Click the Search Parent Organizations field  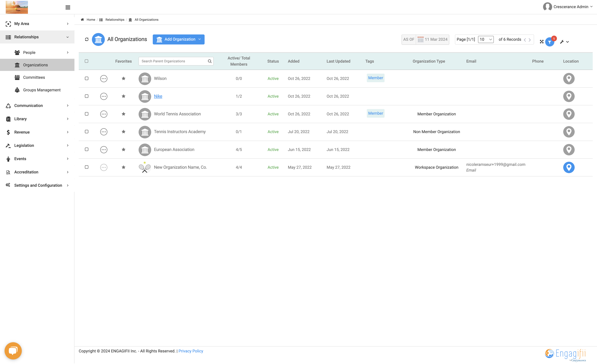tap(176, 61)
